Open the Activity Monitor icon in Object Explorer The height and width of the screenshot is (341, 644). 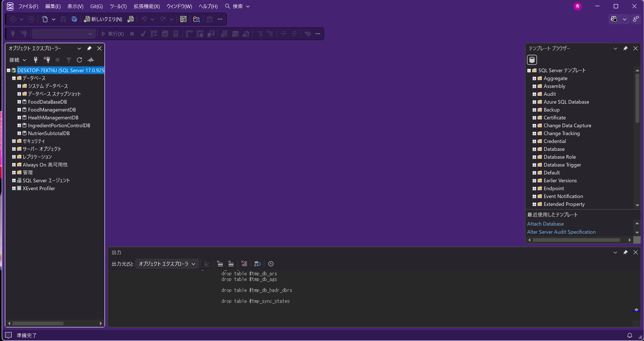click(x=91, y=60)
